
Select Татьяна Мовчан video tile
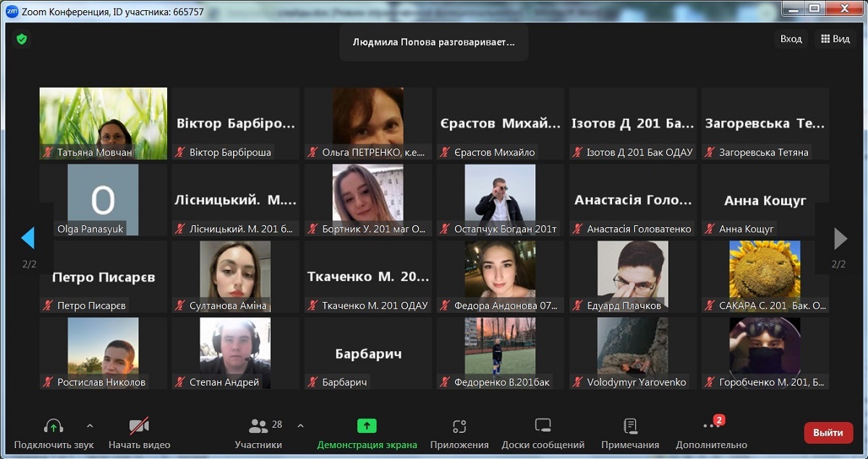(x=103, y=123)
